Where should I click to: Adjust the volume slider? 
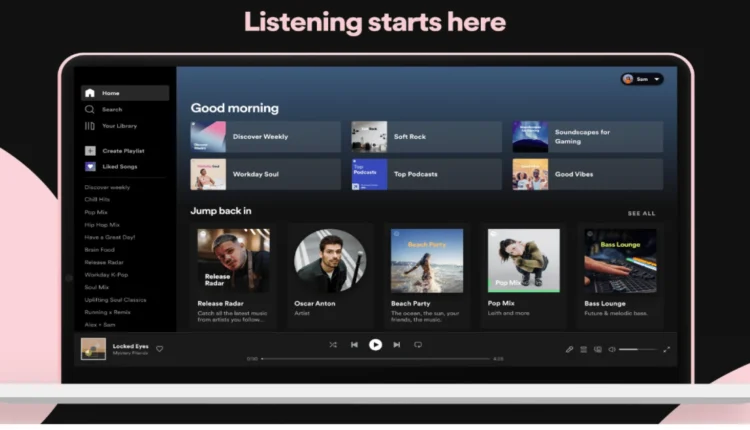(x=638, y=350)
